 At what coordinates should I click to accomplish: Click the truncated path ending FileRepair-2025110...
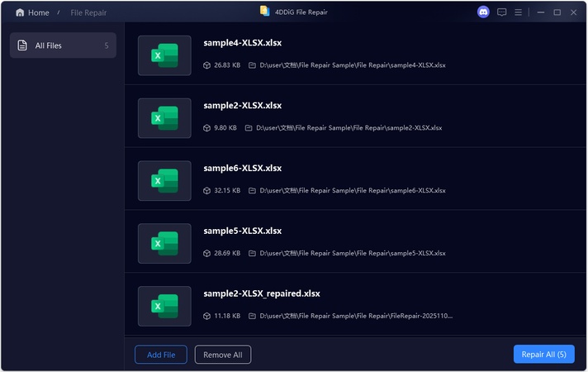pyautogui.click(x=356, y=316)
